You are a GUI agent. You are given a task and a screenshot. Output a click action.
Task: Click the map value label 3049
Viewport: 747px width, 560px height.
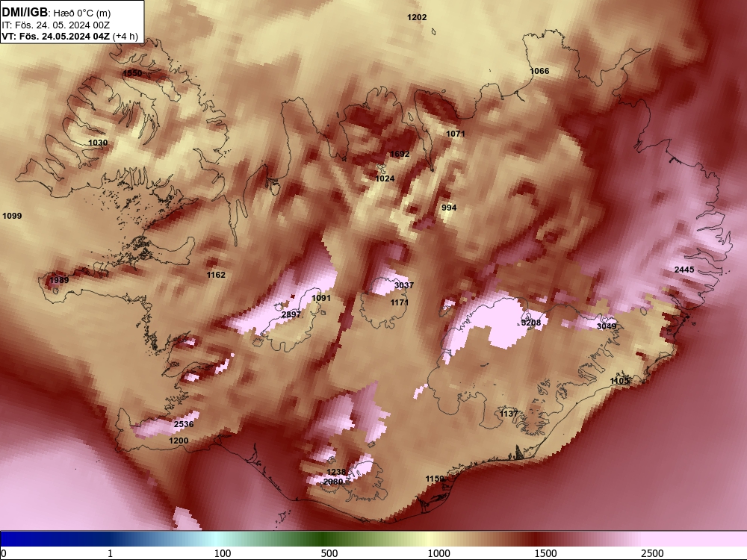pos(607,326)
